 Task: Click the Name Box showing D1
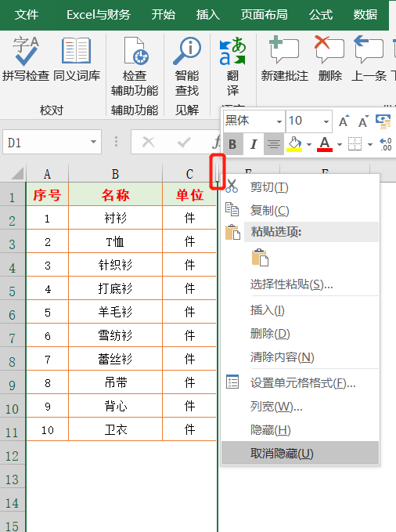click(52, 142)
